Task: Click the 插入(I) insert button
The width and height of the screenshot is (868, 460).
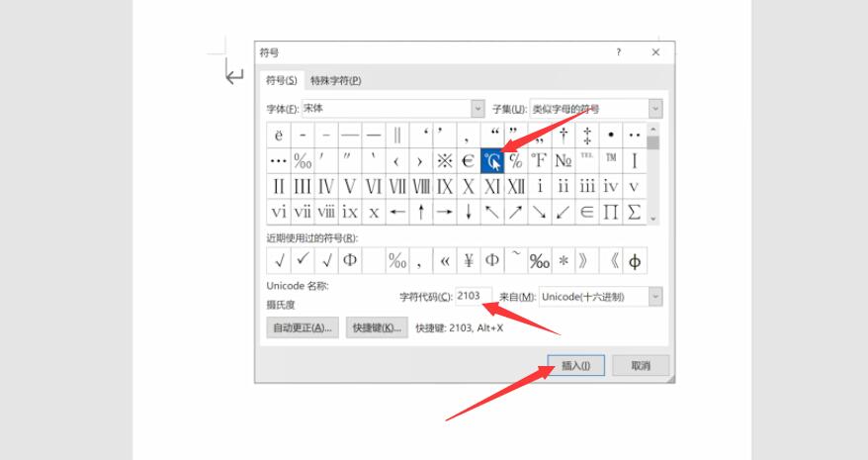Action: click(575, 366)
